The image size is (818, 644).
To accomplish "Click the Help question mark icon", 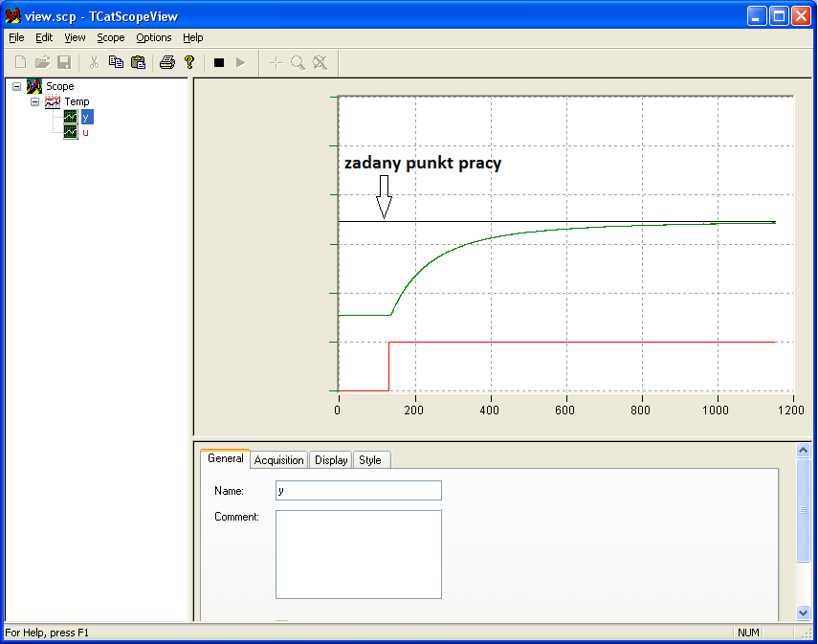I will click(189, 62).
